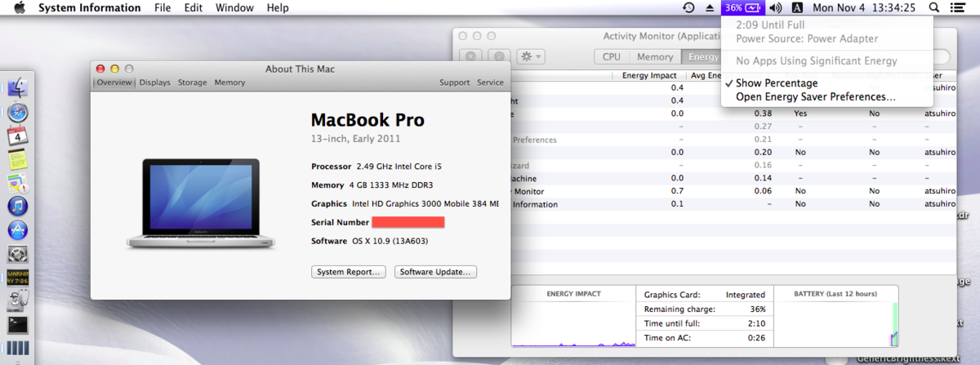
Task: Click the Software Update… button
Action: pyautogui.click(x=435, y=272)
